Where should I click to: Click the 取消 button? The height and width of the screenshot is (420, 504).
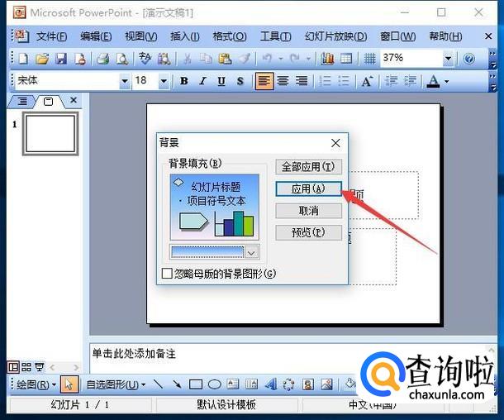click(x=308, y=211)
